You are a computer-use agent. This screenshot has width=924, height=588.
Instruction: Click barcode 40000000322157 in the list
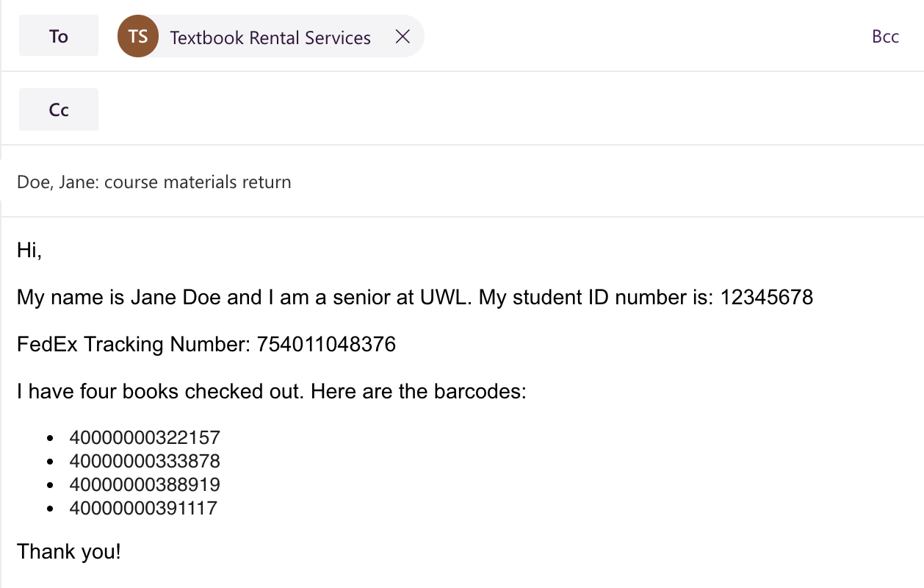click(x=145, y=438)
